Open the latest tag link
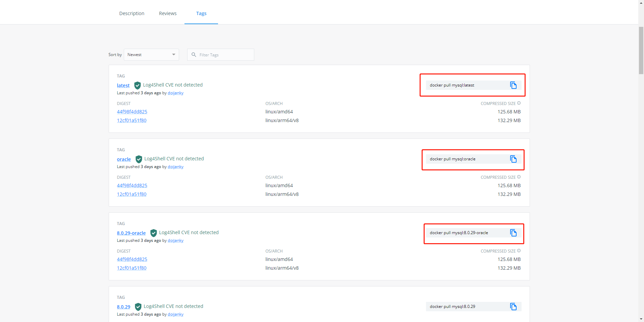The width and height of the screenshot is (644, 322). coord(123,86)
